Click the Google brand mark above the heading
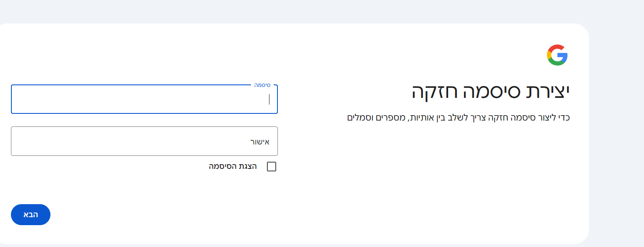Viewport: 644px width, 247px height. tap(557, 55)
